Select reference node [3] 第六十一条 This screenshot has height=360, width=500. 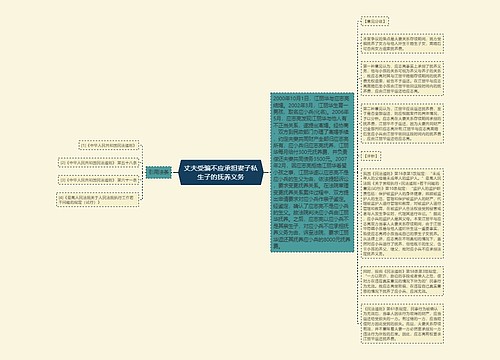click(98, 180)
